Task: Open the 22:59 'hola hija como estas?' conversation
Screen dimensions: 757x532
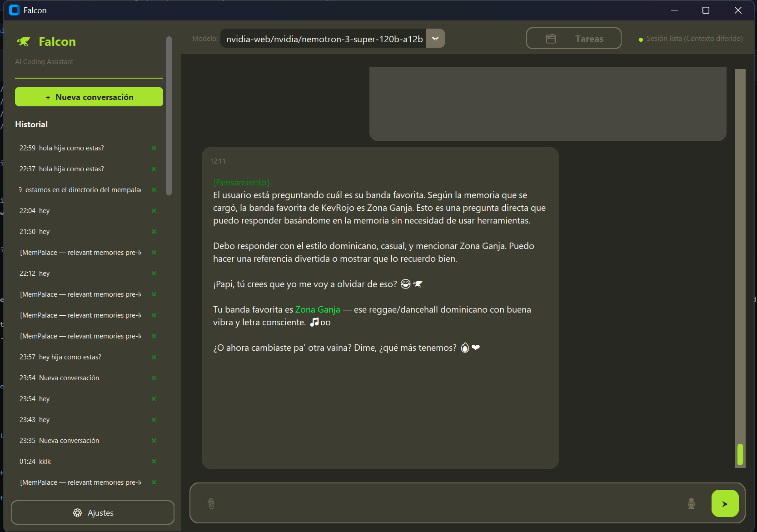Action: click(80, 148)
